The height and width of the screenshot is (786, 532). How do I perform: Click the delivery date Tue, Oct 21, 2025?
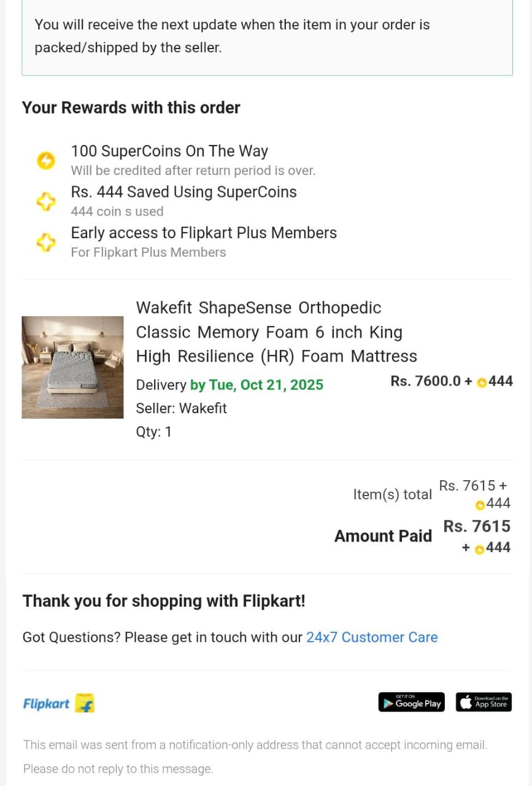(256, 385)
